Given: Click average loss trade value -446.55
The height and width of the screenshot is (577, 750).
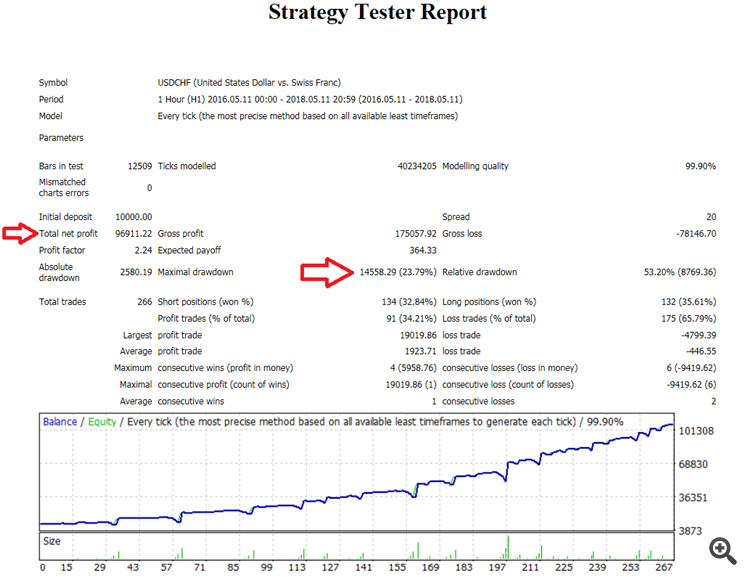Looking at the screenshot, I should point(701,351).
